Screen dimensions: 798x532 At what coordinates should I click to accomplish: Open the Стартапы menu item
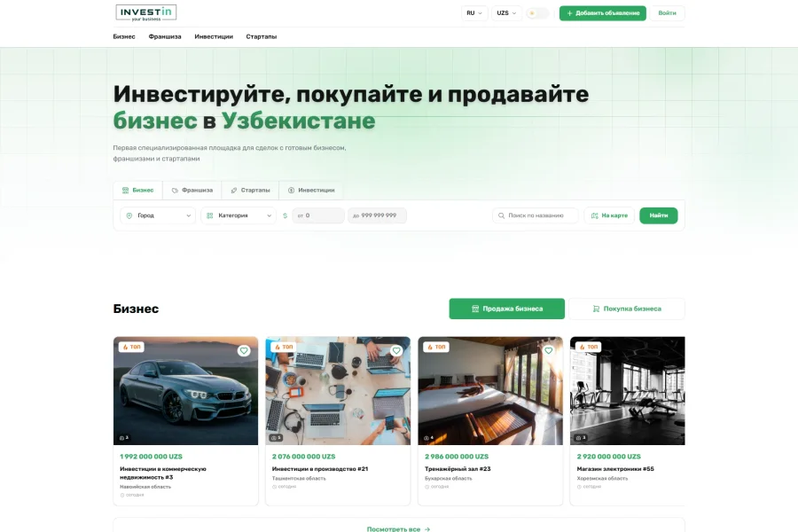(262, 36)
